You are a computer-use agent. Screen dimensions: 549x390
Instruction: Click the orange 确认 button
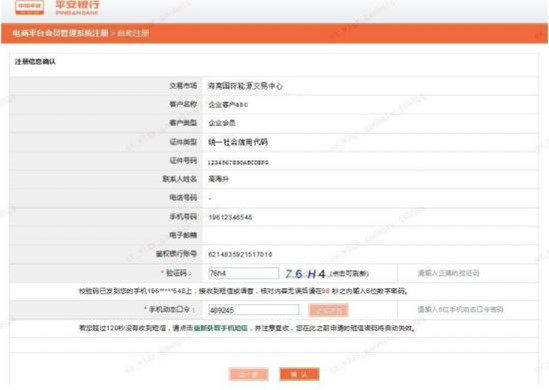pos(299,374)
